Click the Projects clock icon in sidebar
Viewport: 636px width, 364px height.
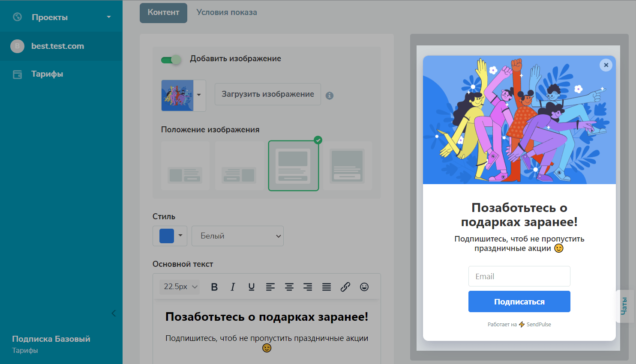tap(17, 17)
